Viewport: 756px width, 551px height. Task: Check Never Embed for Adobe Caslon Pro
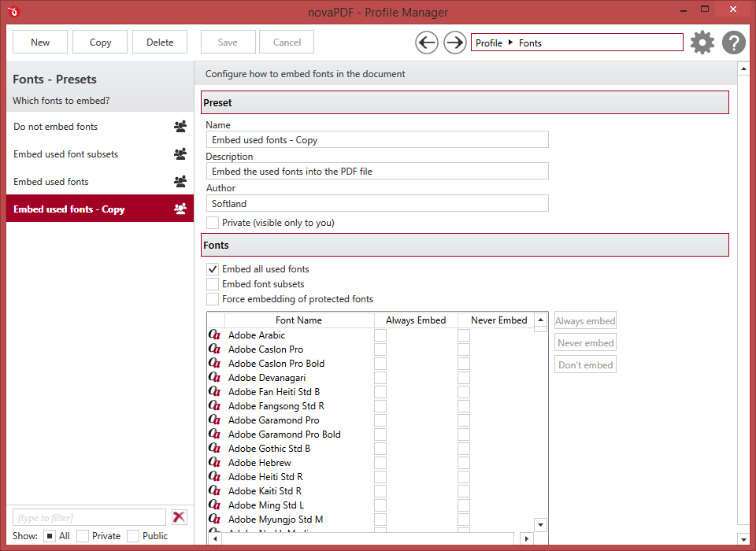click(464, 349)
